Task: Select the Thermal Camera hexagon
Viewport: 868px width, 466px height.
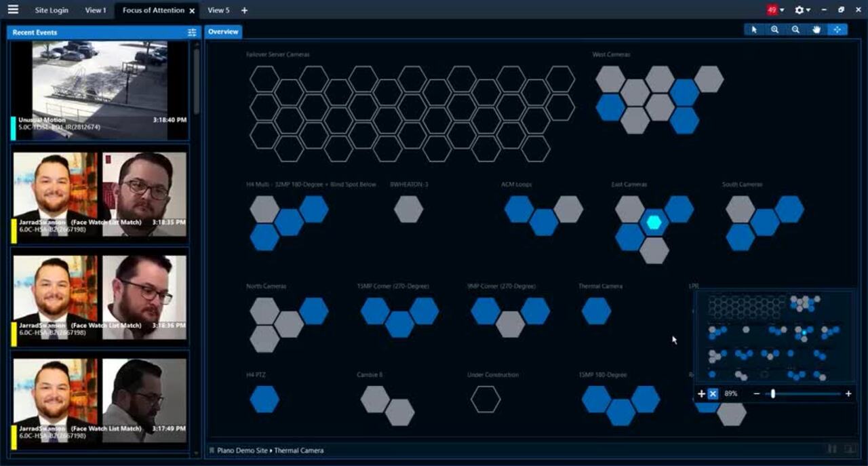Action: [x=596, y=311]
